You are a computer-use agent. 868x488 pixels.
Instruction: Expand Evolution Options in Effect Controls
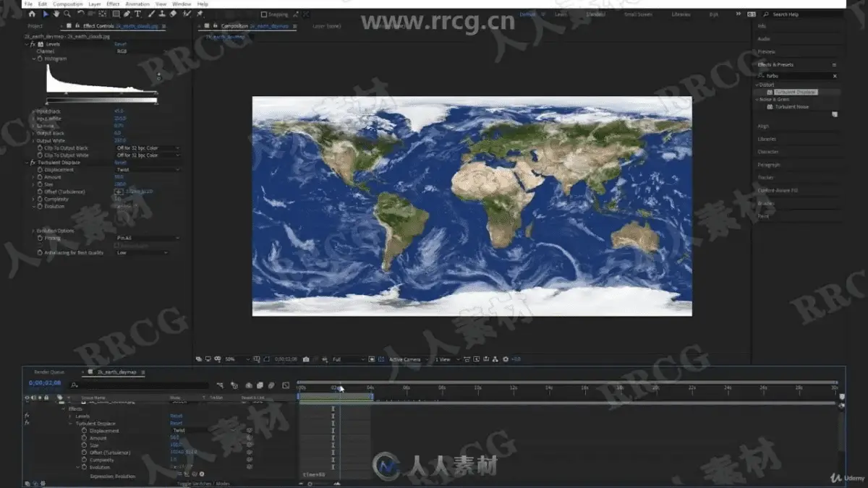(x=34, y=231)
